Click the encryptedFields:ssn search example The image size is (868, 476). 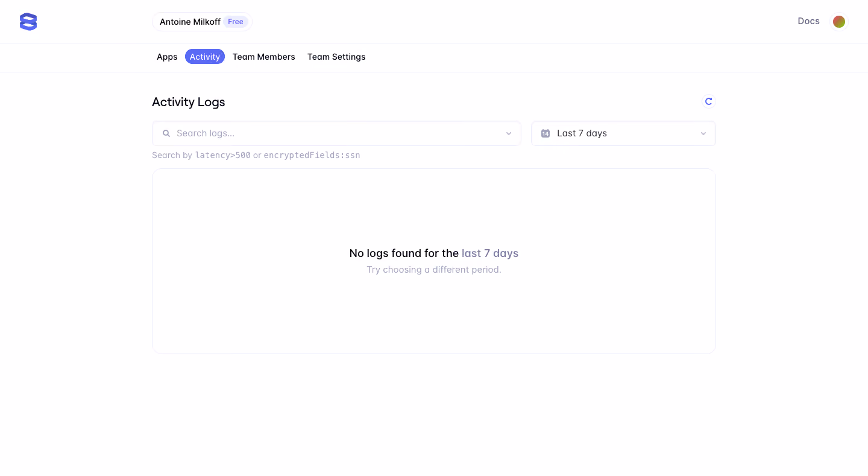[x=312, y=155]
